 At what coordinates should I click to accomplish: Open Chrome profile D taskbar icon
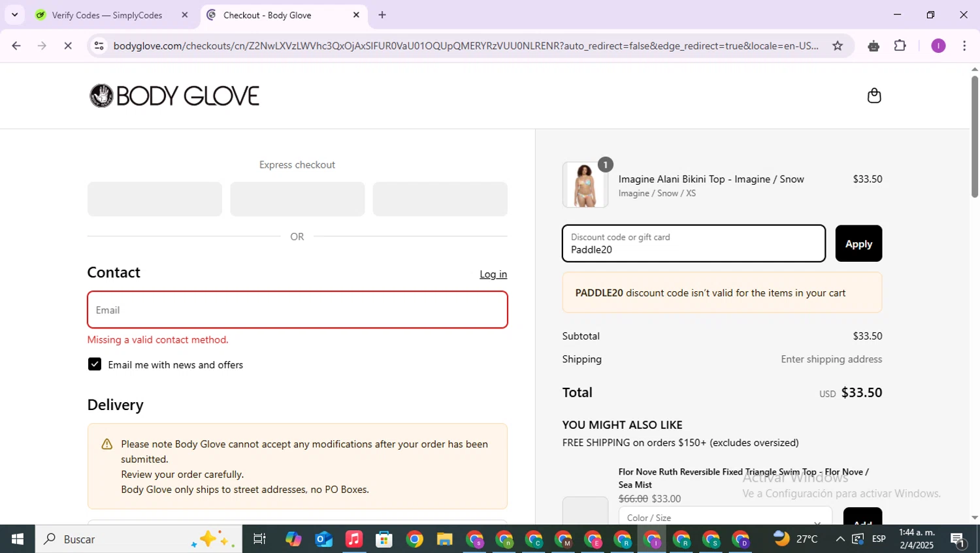pos(741,540)
